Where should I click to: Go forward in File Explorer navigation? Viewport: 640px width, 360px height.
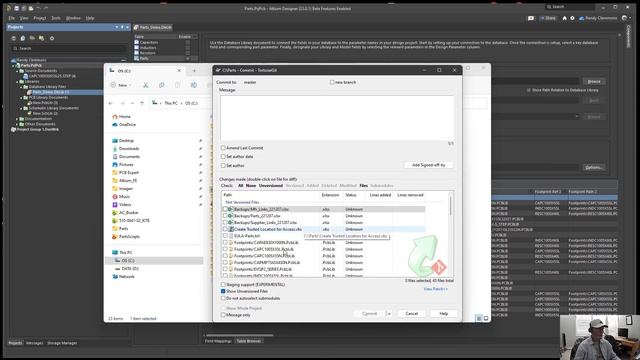pyautogui.click(x=122, y=103)
